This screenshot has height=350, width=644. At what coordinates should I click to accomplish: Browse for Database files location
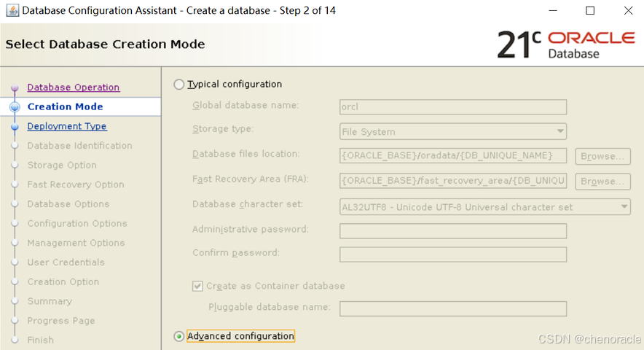tap(602, 156)
